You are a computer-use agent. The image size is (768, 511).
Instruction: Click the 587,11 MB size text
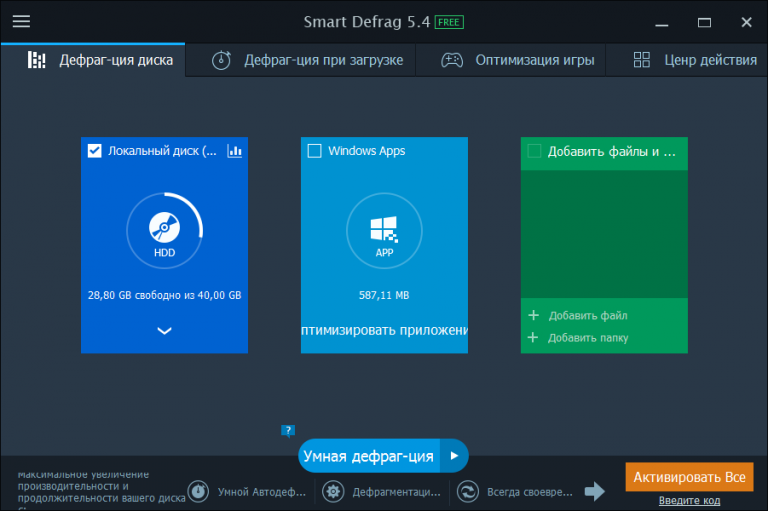point(384,295)
